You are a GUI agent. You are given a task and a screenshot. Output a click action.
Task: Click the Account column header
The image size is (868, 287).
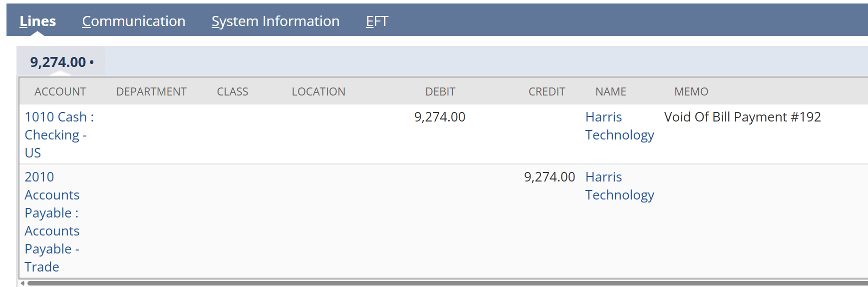pyautogui.click(x=60, y=91)
